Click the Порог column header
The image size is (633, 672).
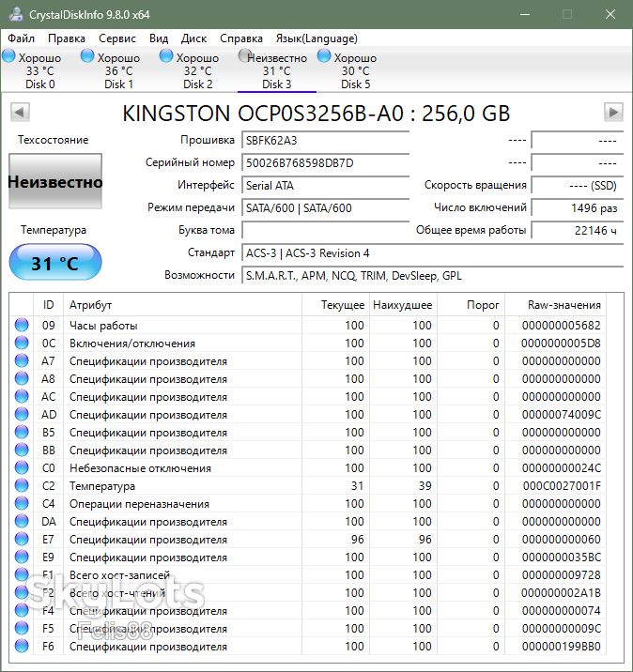coord(471,305)
